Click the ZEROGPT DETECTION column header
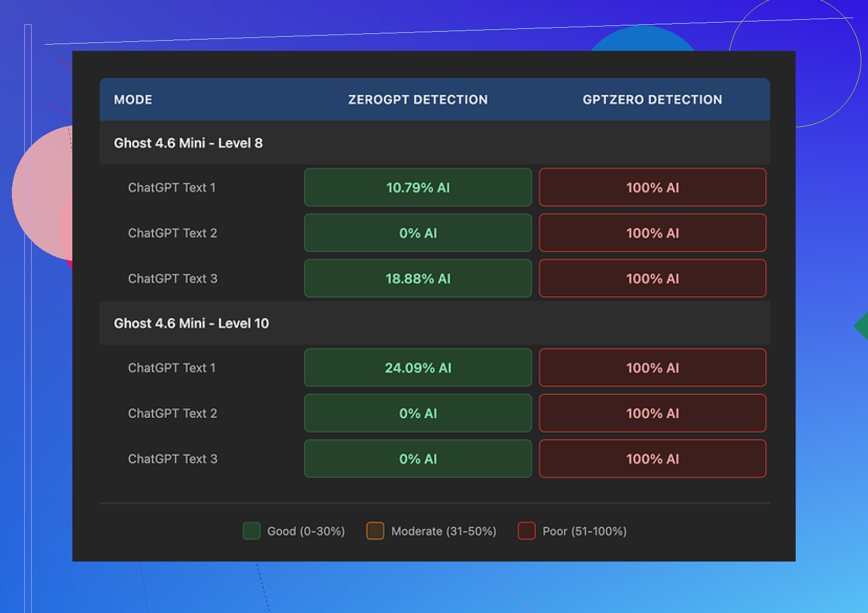The width and height of the screenshot is (868, 613). (x=418, y=100)
